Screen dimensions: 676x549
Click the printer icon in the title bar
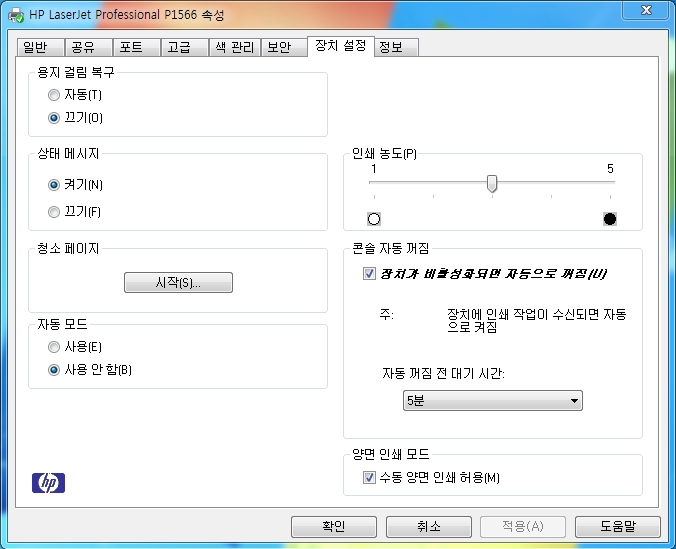coord(16,15)
